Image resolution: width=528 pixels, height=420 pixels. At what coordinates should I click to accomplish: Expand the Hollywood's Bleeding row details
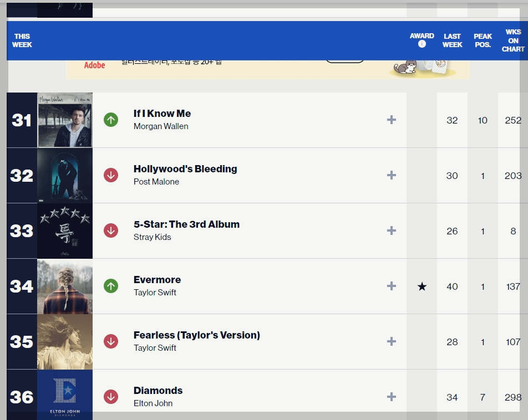392,175
